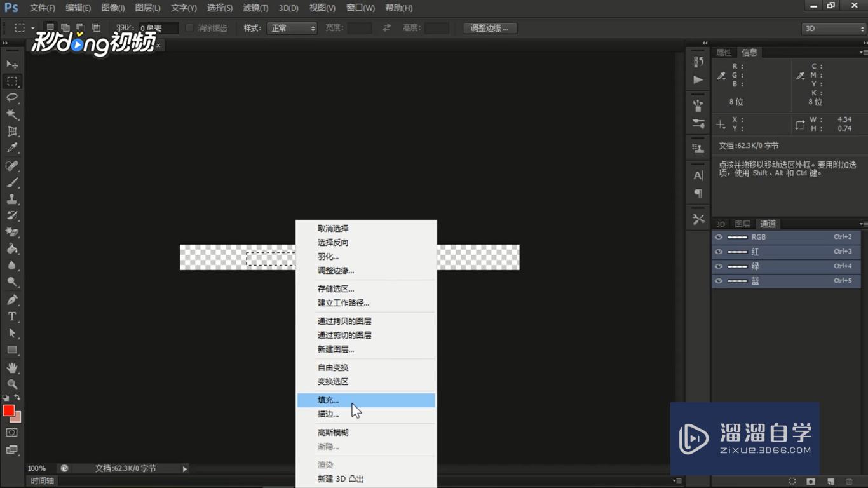Choose Intersect with Selection mode
Image resolution: width=868 pixels, height=488 pixels.
coord(96,28)
